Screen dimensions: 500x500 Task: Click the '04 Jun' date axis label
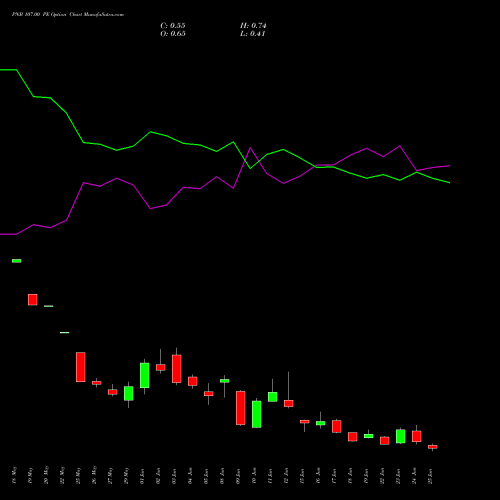[x=190, y=476]
